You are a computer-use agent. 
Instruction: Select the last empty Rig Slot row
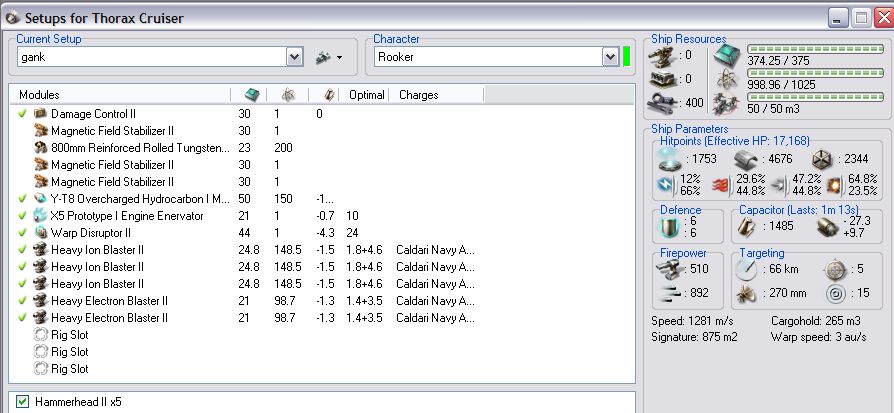pos(322,369)
